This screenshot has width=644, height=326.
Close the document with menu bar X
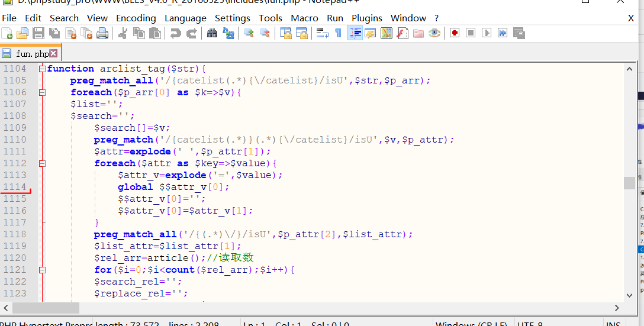coord(631,18)
